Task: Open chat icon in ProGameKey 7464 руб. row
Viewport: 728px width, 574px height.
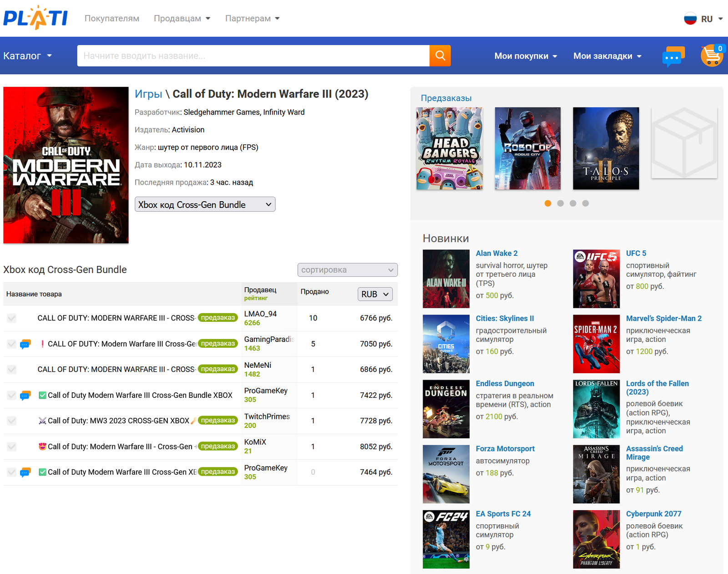Action: point(25,472)
